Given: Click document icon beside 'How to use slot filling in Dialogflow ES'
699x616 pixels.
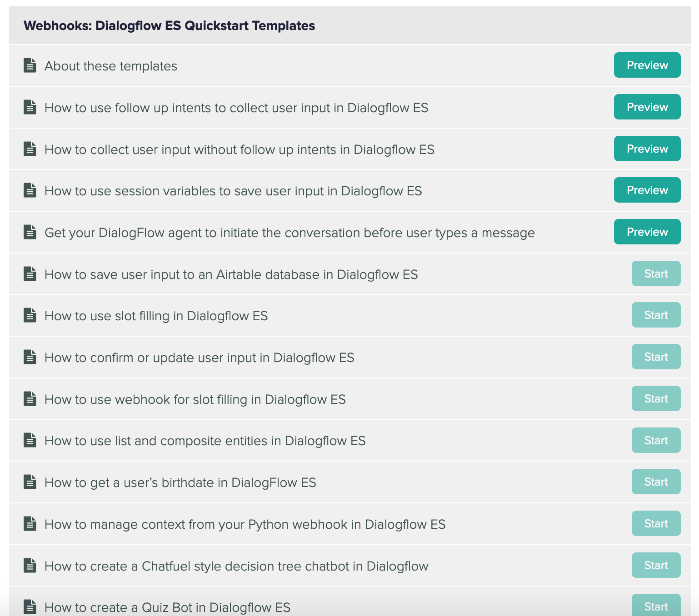Looking at the screenshot, I should pyautogui.click(x=30, y=315).
